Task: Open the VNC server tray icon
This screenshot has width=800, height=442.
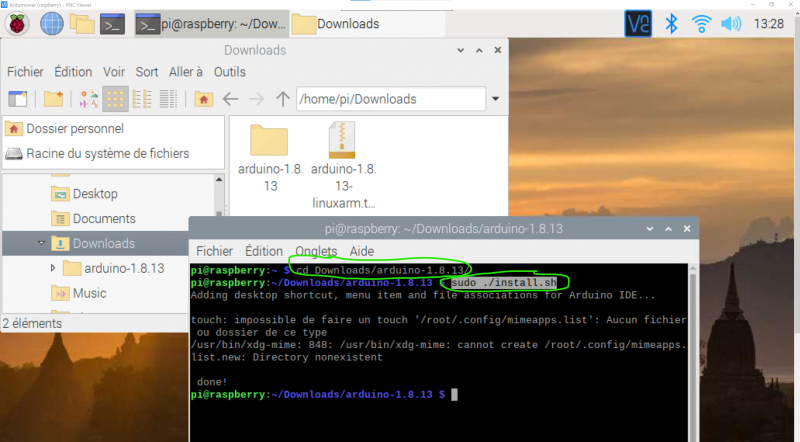Action: [638, 23]
